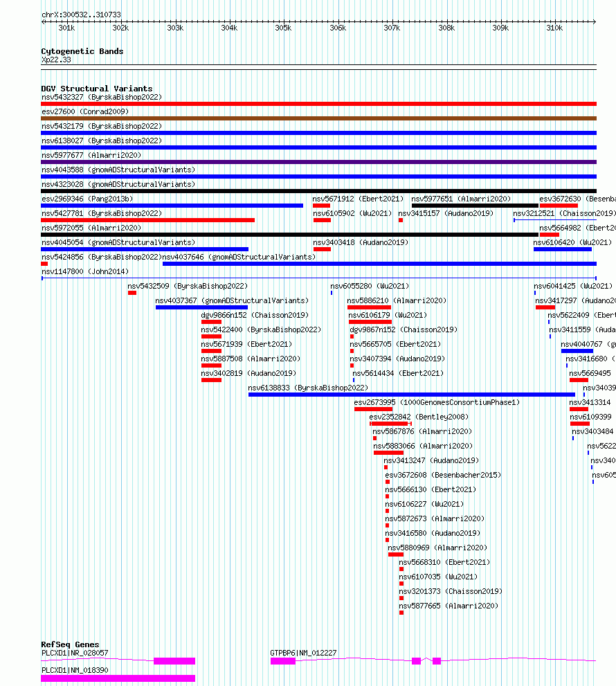The height and width of the screenshot is (686, 616).
Task: Click the Cytogenetic Bands track title
Action: pos(82,51)
